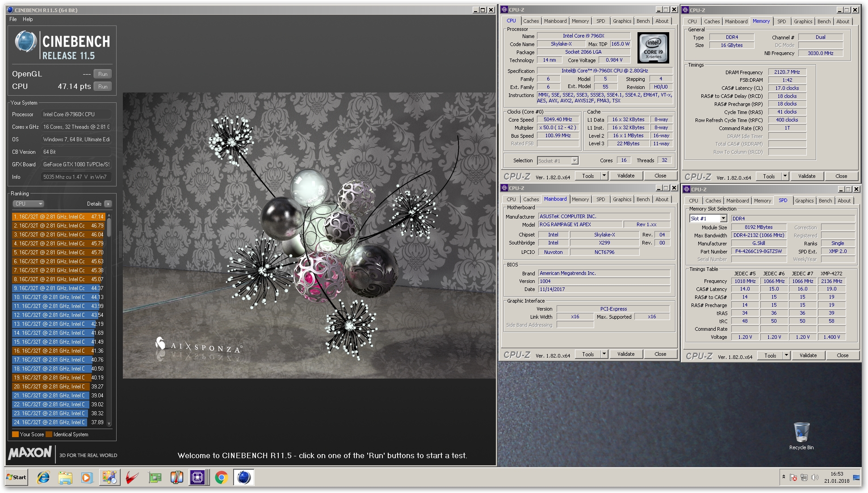
Task: Open the thermometer temperature monitor taskbar icon
Action: tap(177, 477)
